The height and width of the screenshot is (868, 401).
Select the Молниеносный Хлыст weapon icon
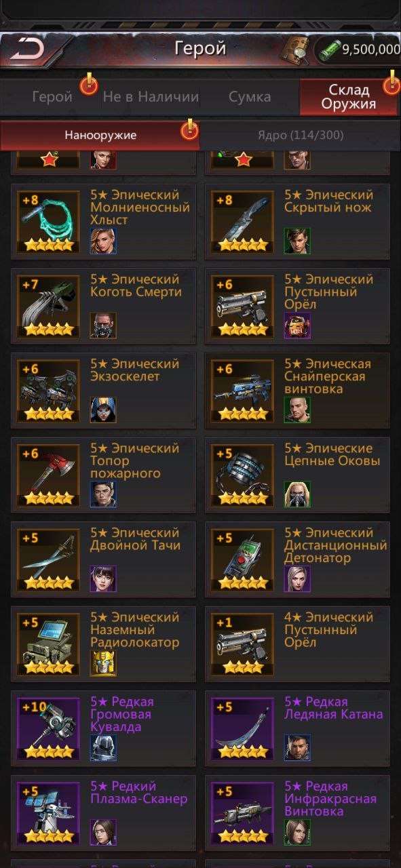tap(49, 221)
